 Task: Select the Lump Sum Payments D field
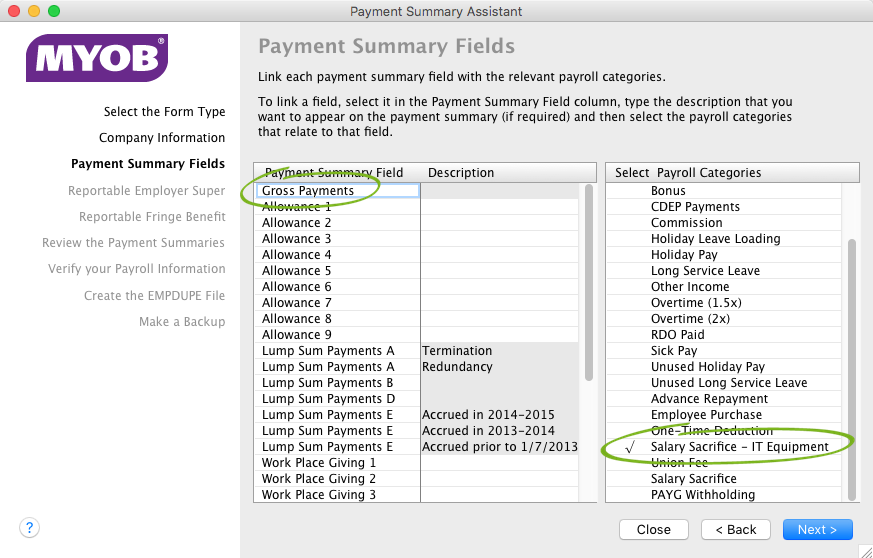pyautogui.click(x=337, y=399)
